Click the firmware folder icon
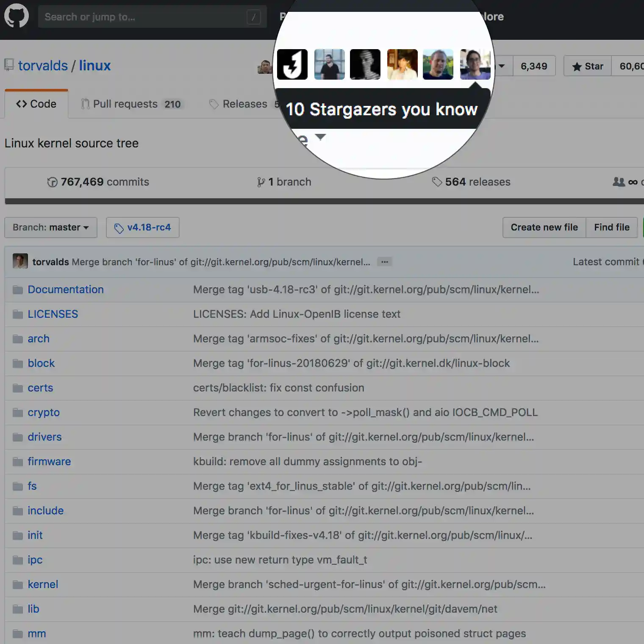644x644 pixels. click(18, 462)
